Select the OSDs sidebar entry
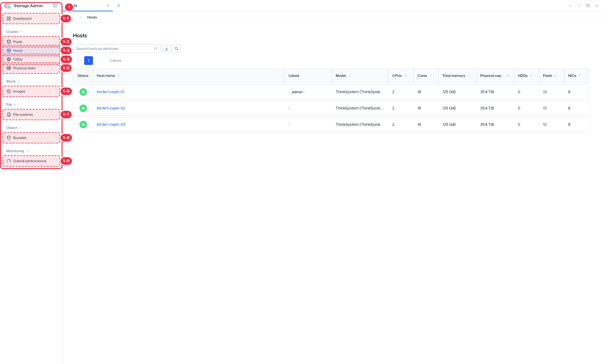This screenshot has height=364, width=603. (x=31, y=59)
